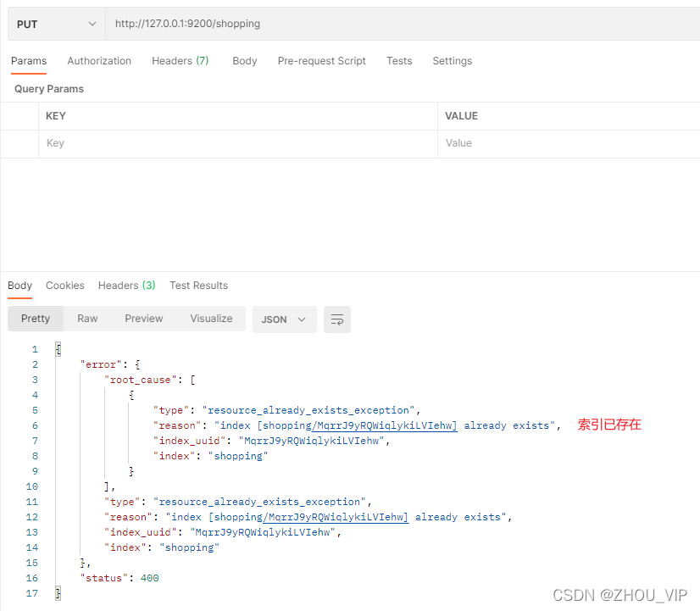This screenshot has width=700, height=611.
Task: Switch to the request Body tab
Action: click(x=245, y=61)
